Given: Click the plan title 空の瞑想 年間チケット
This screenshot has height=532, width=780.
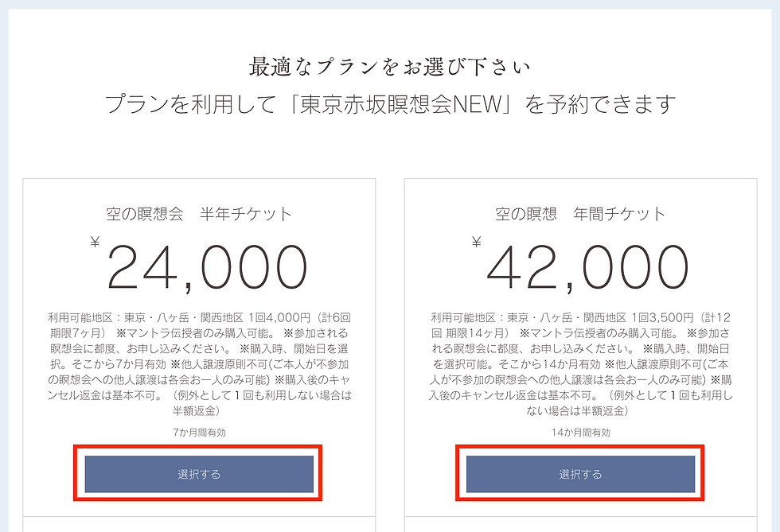Looking at the screenshot, I should tap(580, 214).
